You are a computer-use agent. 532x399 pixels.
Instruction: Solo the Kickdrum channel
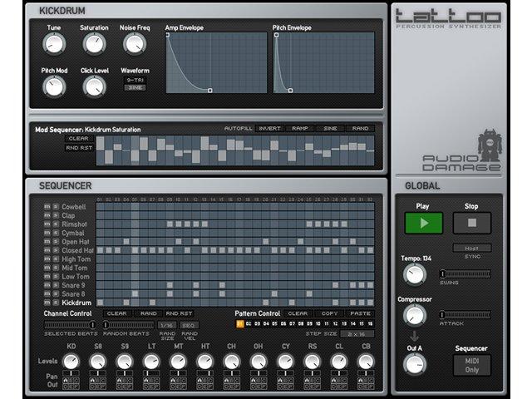[56, 303]
